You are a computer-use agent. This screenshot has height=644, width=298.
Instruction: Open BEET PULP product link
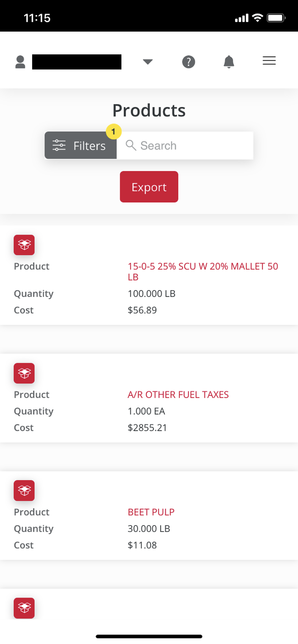pos(151,512)
